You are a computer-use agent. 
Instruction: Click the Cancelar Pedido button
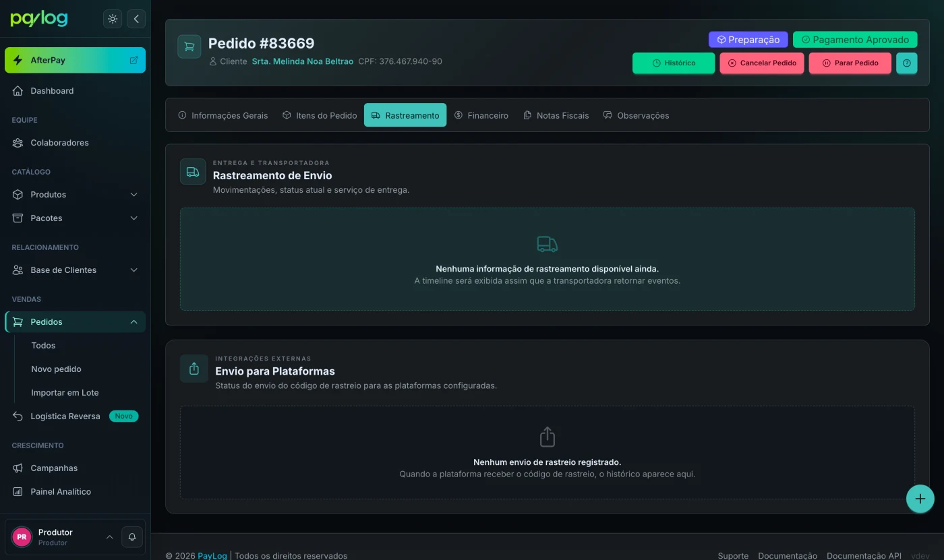click(x=762, y=63)
